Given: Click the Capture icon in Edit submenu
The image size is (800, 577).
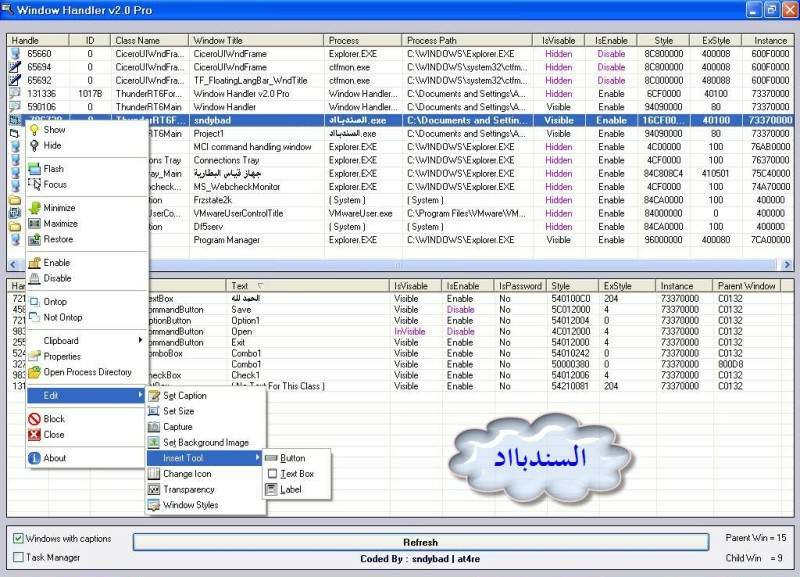Looking at the screenshot, I should 154,427.
